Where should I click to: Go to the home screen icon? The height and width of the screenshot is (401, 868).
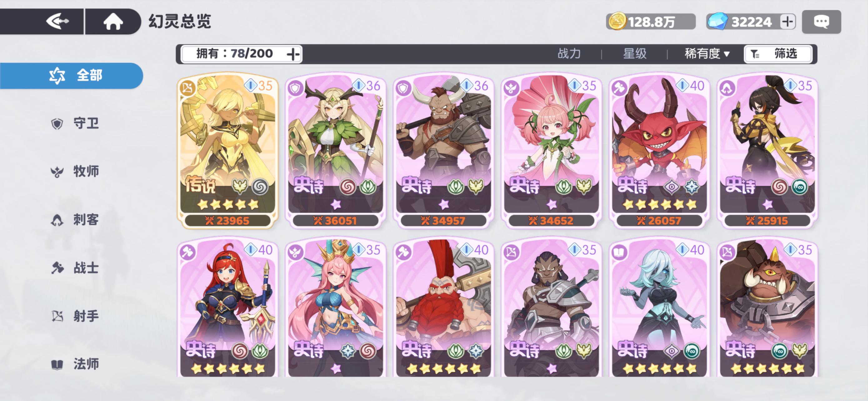coord(113,22)
